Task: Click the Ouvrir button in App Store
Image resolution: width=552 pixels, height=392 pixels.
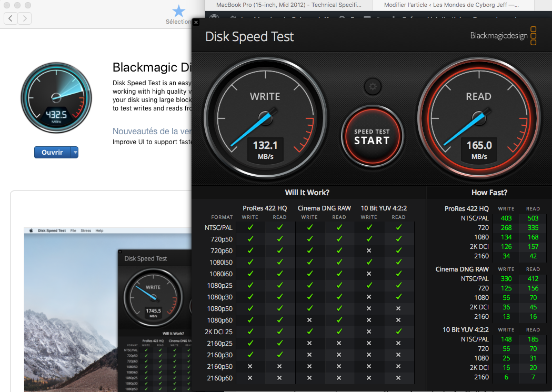Action: coord(52,153)
